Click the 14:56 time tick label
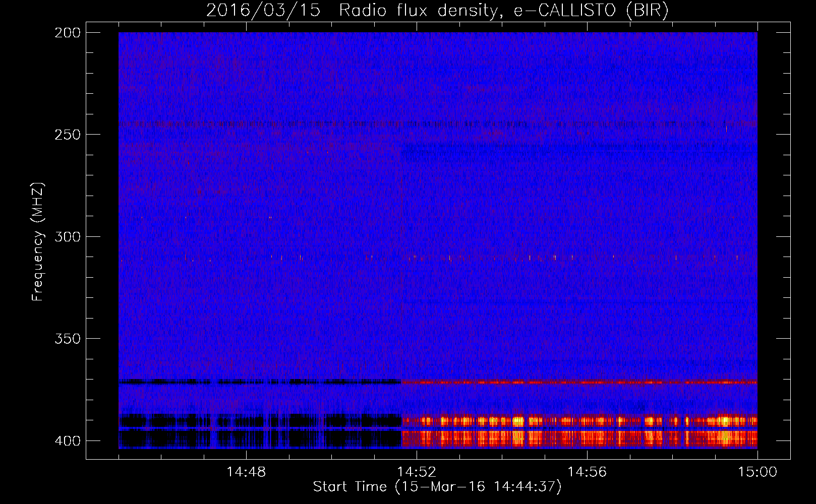The width and height of the screenshot is (816, 504). click(587, 472)
